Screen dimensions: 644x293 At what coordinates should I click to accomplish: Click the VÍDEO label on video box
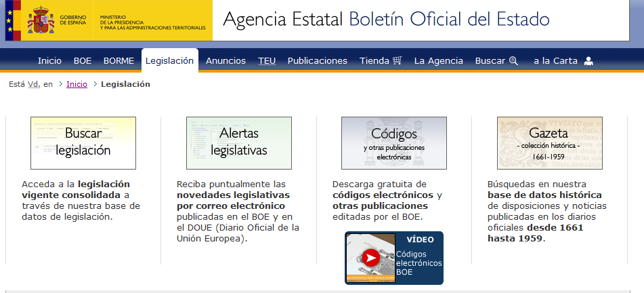pyautogui.click(x=420, y=239)
